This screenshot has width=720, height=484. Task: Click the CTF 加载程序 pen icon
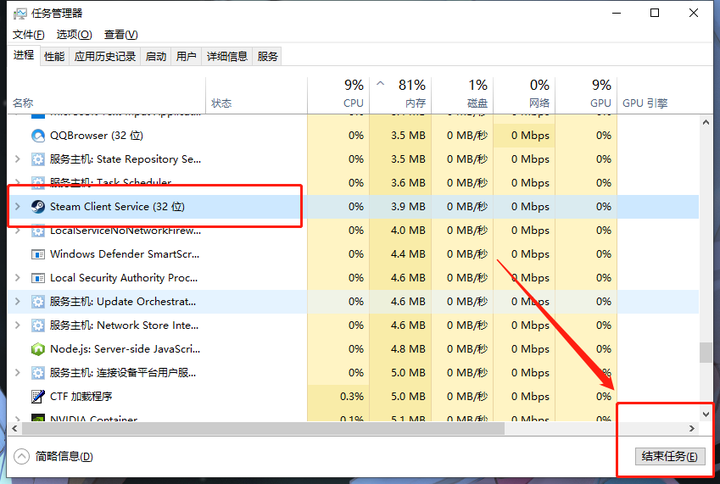point(38,397)
